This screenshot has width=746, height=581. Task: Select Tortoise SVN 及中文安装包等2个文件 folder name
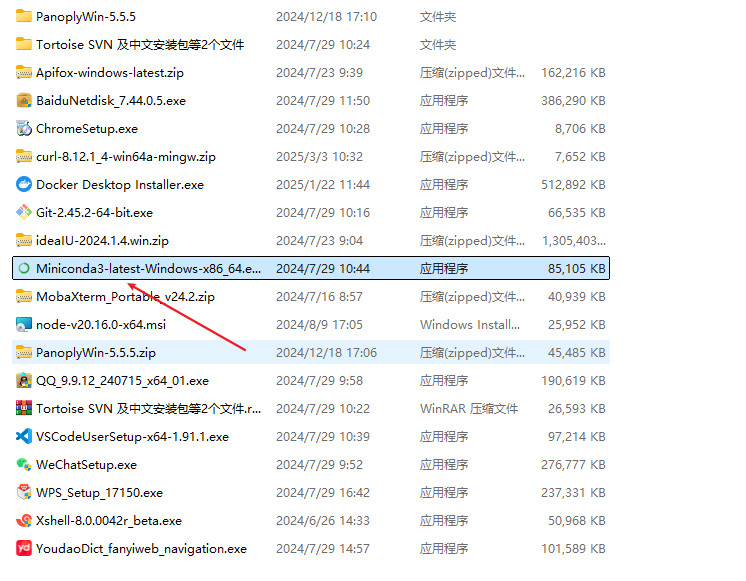[x=140, y=45]
